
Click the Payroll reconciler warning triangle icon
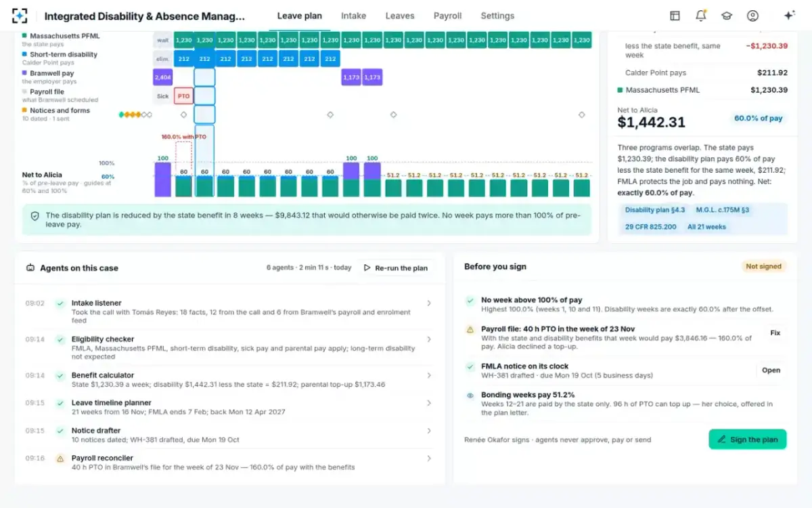(x=60, y=459)
